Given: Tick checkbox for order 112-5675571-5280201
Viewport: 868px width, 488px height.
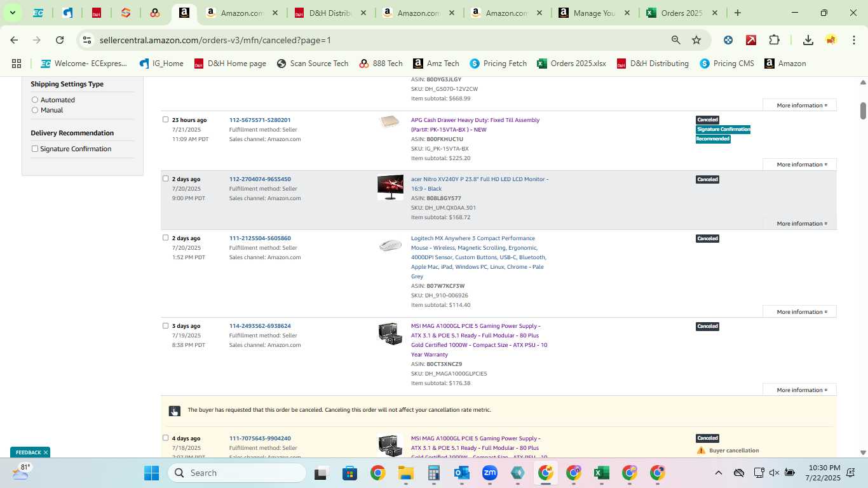Looking at the screenshot, I should pos(165,119).
